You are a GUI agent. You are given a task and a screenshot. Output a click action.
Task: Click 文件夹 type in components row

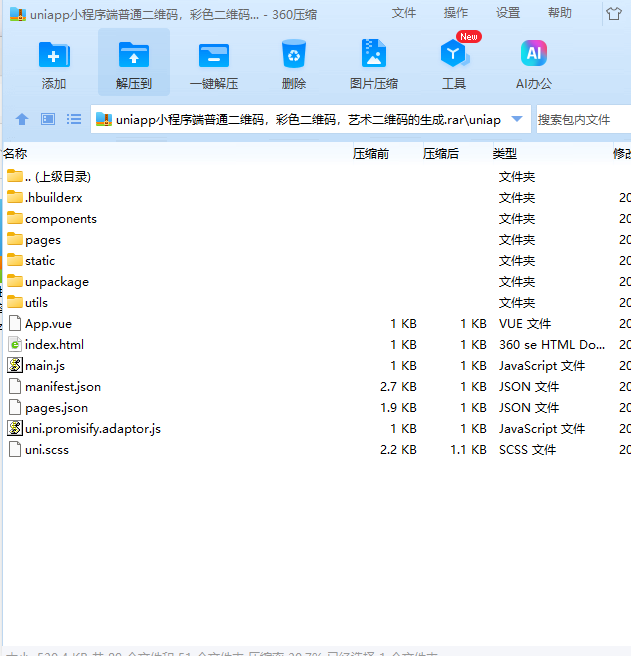pos(517,219)
